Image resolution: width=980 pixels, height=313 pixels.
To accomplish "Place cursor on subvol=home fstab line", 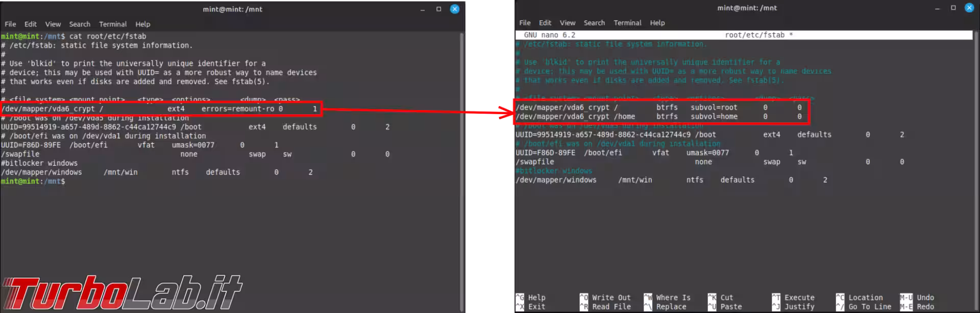I will pyautogui.click(x=714, y=117).
